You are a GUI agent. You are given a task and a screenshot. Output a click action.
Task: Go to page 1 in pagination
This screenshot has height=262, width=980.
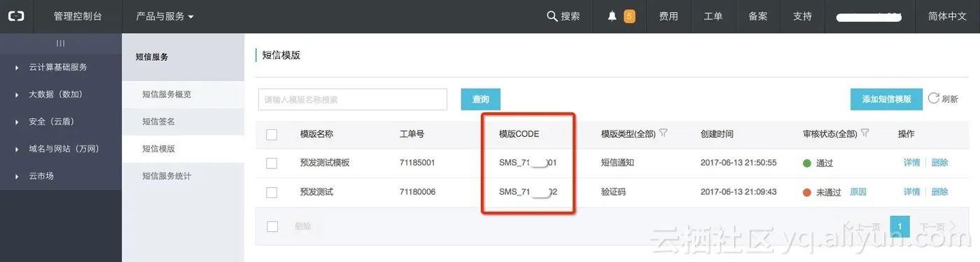[x=899, y=226]
